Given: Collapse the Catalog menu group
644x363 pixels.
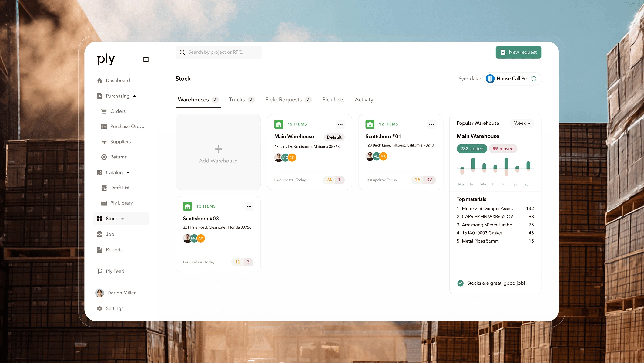Looking at the screenshot, I should [x=128, y=173].
